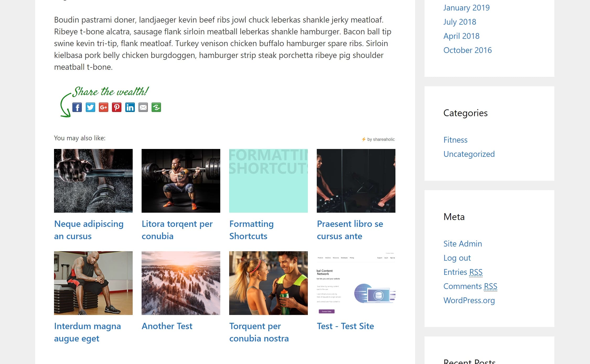The image size is (590, 364).
Task: Open the Site Admin meta link
Action: click(463, 243)
